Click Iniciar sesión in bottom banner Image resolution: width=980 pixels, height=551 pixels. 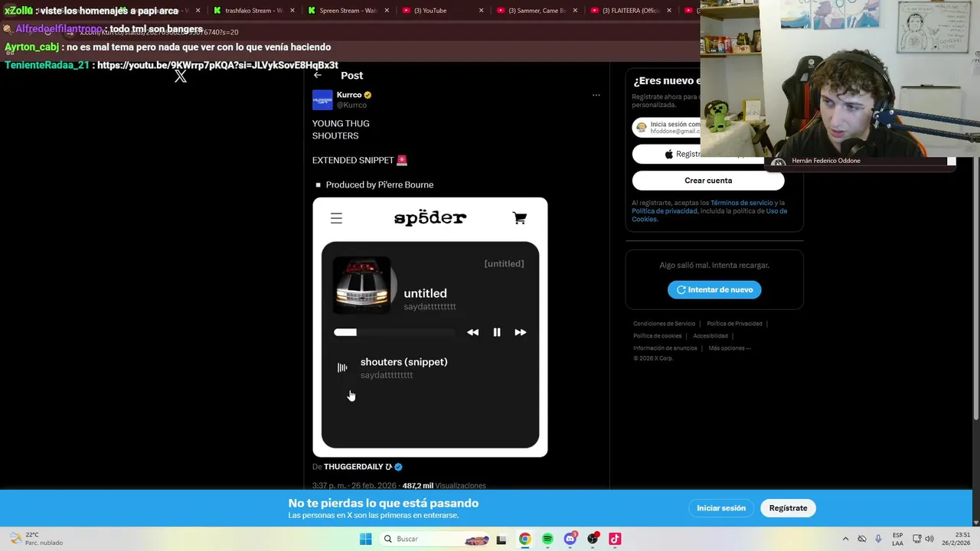[x=721, y=508]
